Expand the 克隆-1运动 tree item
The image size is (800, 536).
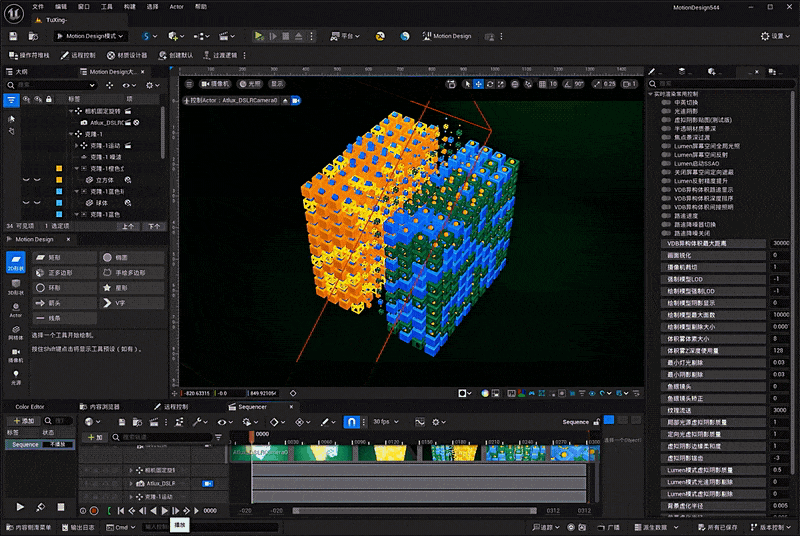point(77,146)
